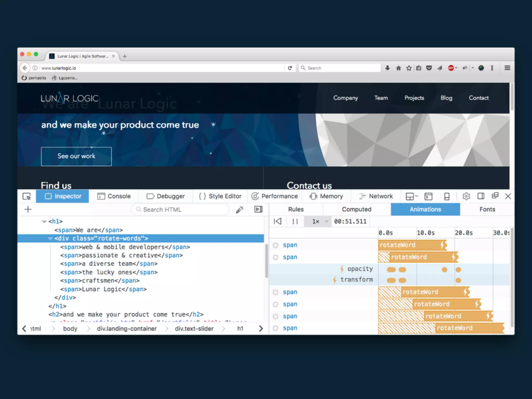Toggle the sidebar pane collapse icon
532x399 pixels.
[x=258, y=209]
